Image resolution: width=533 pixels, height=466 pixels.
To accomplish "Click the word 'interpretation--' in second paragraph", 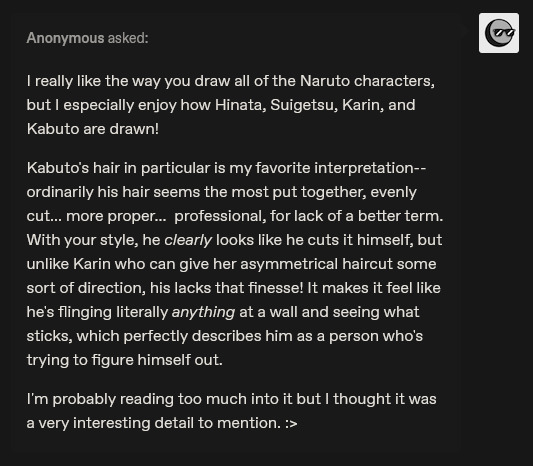I will [370, 168].
